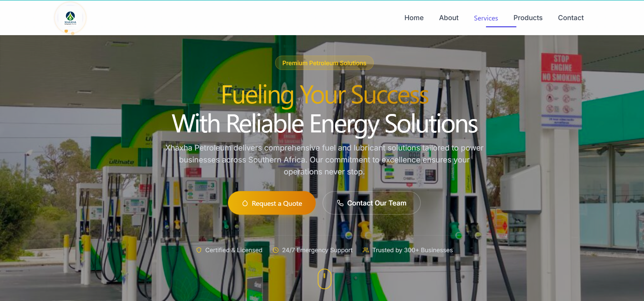Click the people icon by Trusted by 300+

(x=366, y=250)
